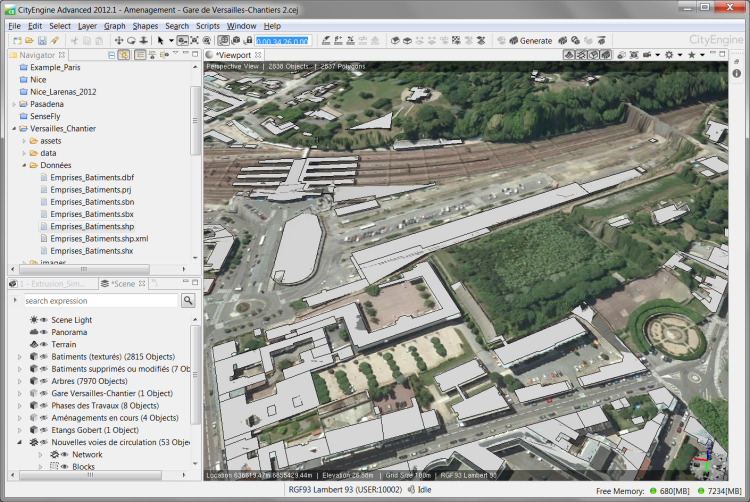Screen dimensions: 750x502
Task: Collapse the Données folder
Action: click(24, 165)
